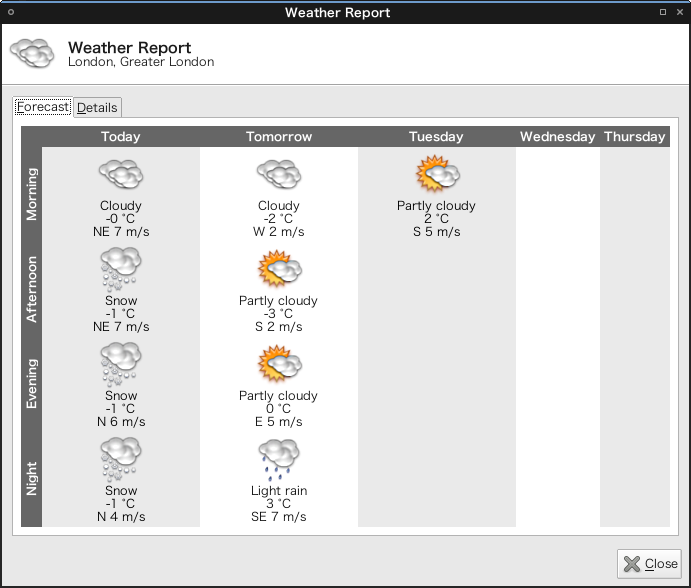Click tomorrow's morning cloudy icon
Image resolution: width=691 pixels, height=588 pixels.
pos(279,174)
